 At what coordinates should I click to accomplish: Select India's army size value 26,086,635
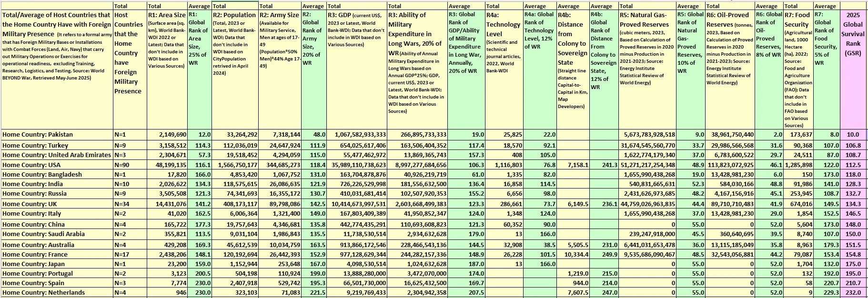(280, 184)
